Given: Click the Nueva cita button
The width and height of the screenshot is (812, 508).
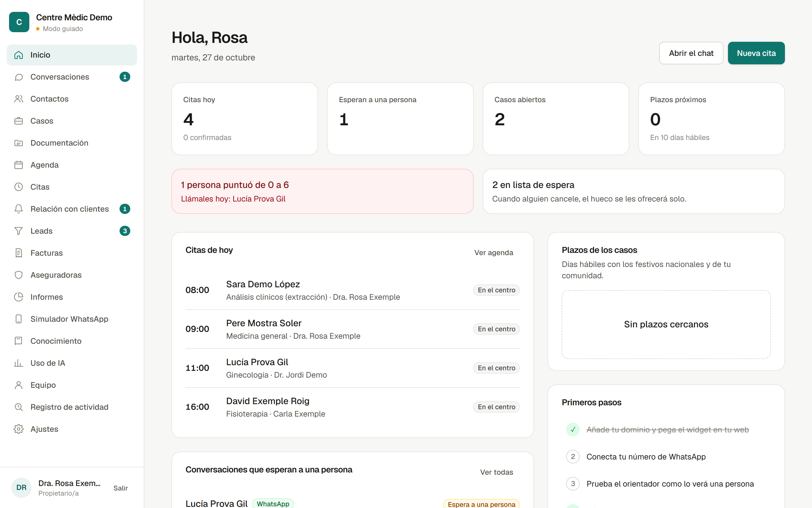Looking at the screenshot, I should point(756,53).
